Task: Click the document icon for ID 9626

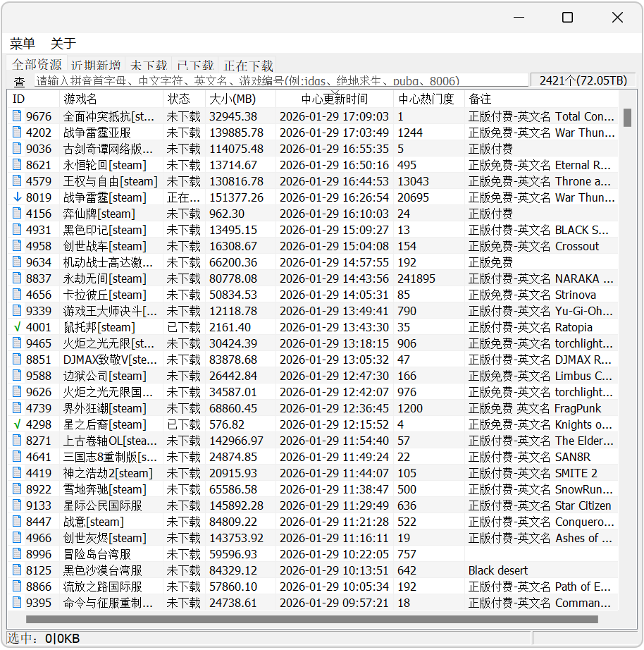Action: [x=17, y=392]
